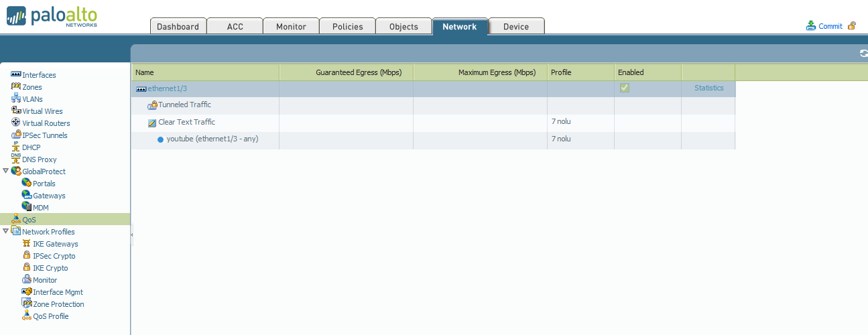Toggle the Enabled checkbox for ethernet1/3
This screenshot has height=335, width=868.
coord(624,88)
